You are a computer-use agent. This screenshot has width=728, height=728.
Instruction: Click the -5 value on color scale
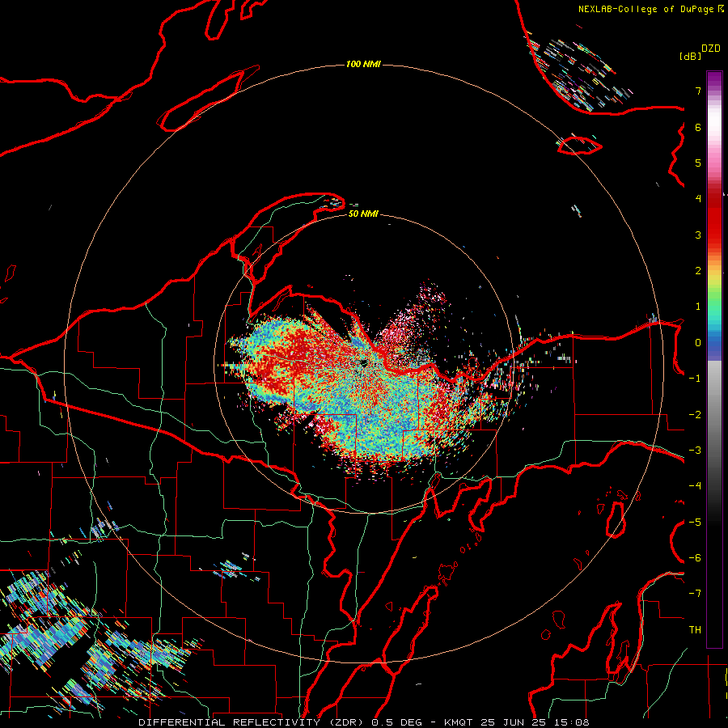click(695, 523)
